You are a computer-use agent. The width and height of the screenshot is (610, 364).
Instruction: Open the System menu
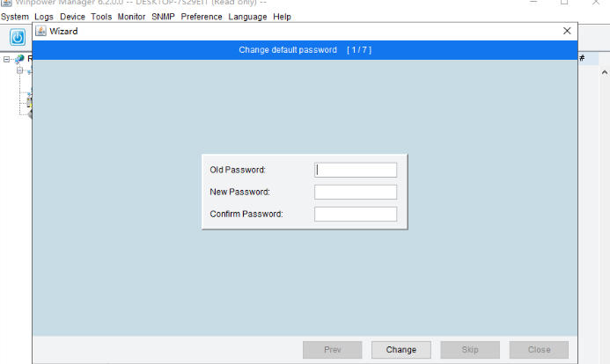click(15, 17)
